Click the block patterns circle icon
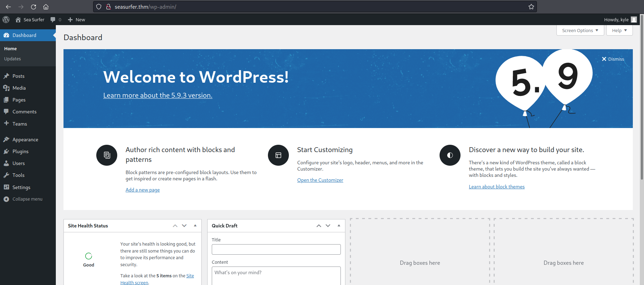 107,155
